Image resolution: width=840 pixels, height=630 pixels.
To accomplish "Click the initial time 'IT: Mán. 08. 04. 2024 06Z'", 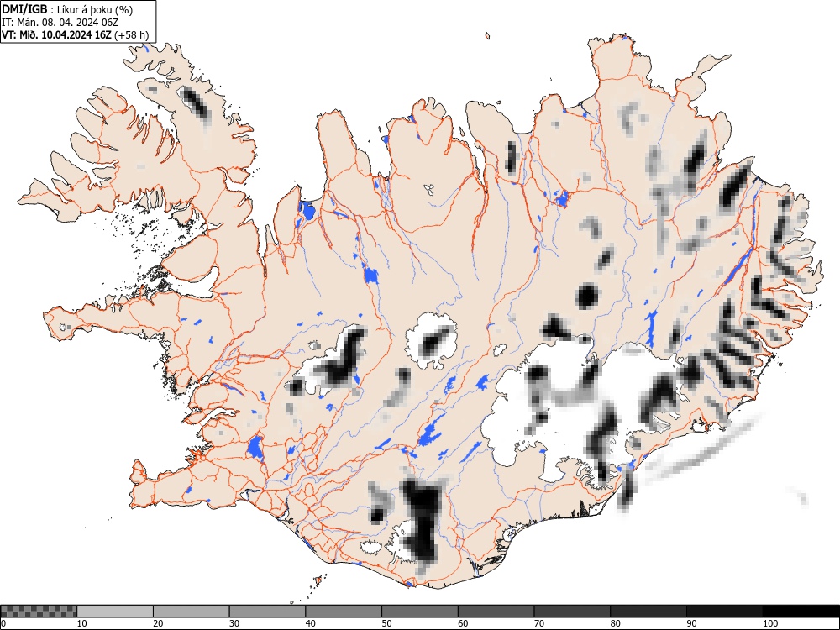I will 60,22.
